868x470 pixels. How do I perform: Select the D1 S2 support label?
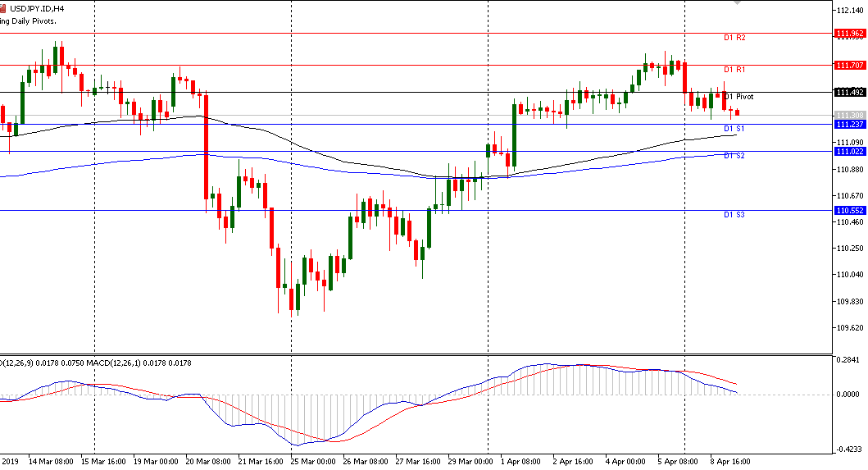click(734, 156)
